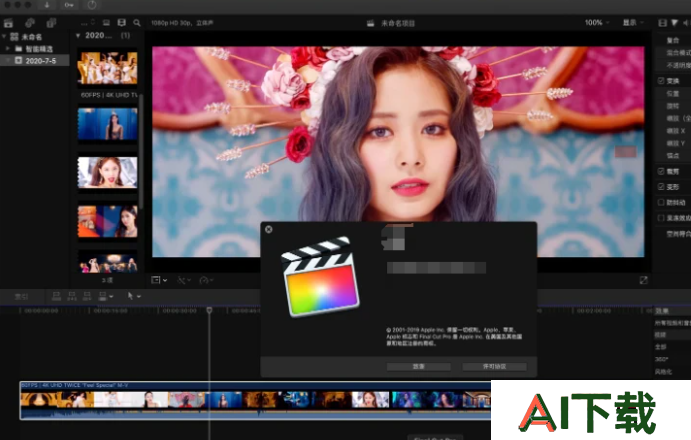Click the 混合模式 parameter row
This screenshot has height=440, width=691.
[x=673, y=52]
